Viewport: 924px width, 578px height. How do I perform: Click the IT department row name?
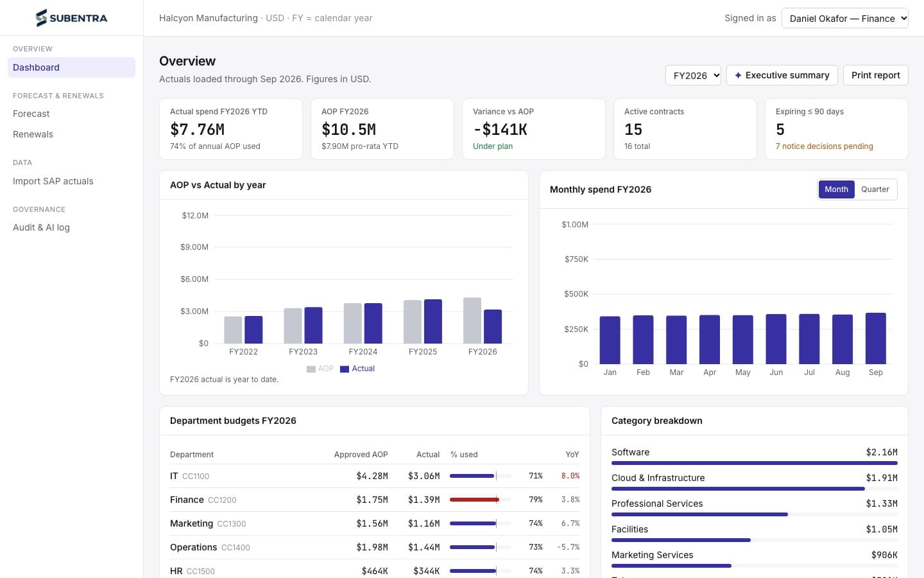pos(174,476)
